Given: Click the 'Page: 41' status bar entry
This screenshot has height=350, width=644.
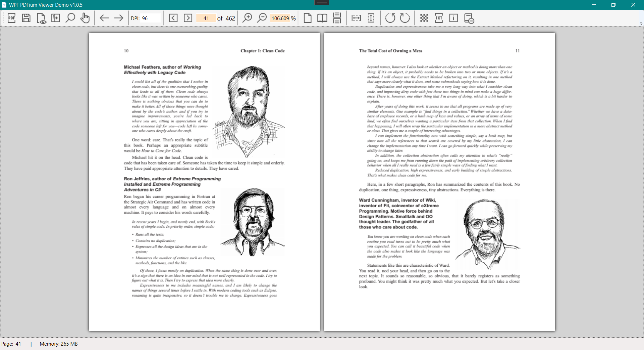Looking at the screenshot, I should 11,344.
